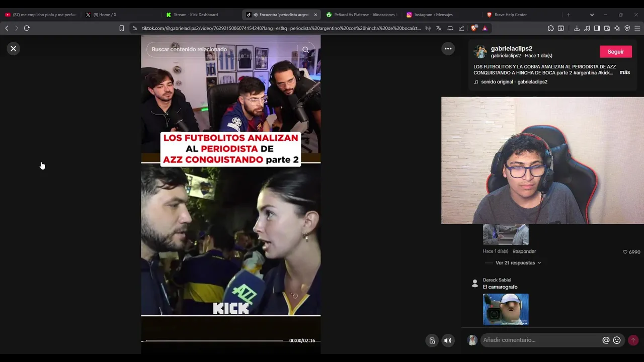Click the webcam overlay of the streamer

click(x=542, y=160)
